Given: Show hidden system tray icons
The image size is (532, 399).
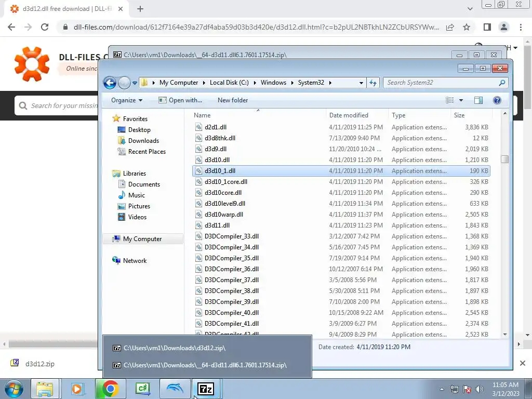Looking at the screenshot, I should click(442, 389).
